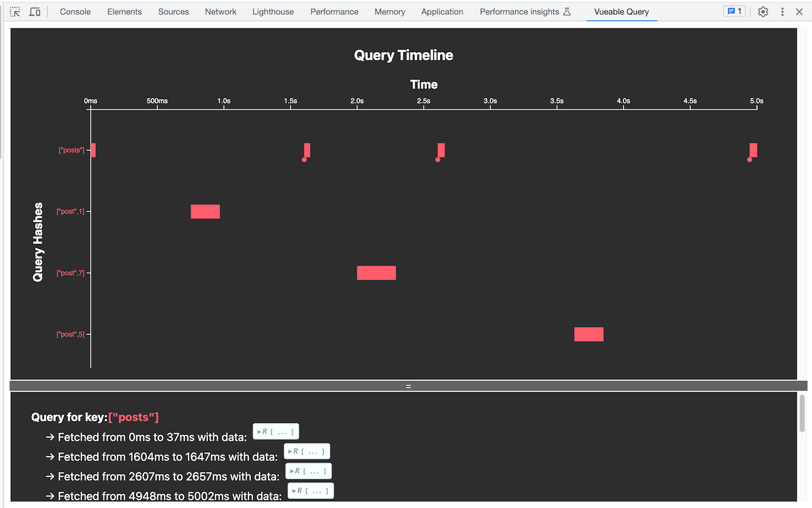Open the Network tab

click(x=221, y=11)
